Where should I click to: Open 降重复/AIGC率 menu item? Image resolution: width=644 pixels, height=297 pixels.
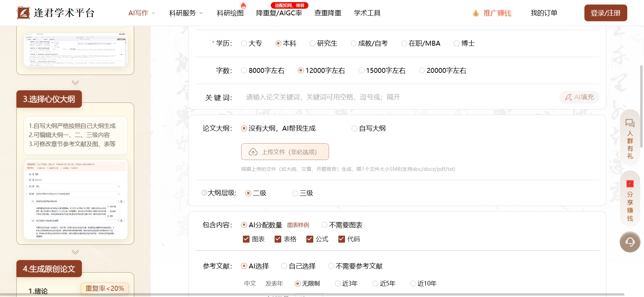point(279,13)
